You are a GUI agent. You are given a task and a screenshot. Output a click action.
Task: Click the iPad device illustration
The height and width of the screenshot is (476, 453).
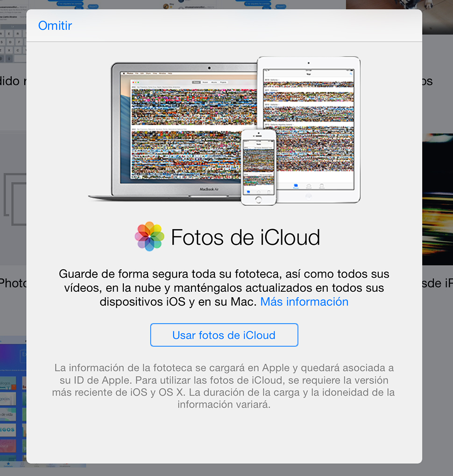[309, 130]
